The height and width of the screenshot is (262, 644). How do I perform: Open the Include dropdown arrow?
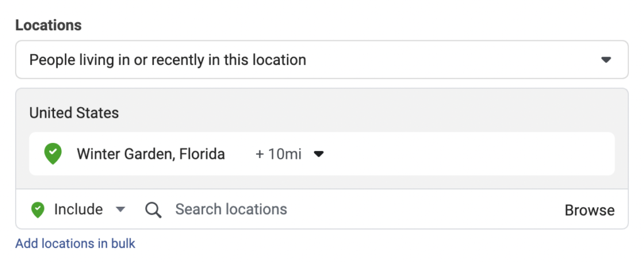[x=121, y=210]
